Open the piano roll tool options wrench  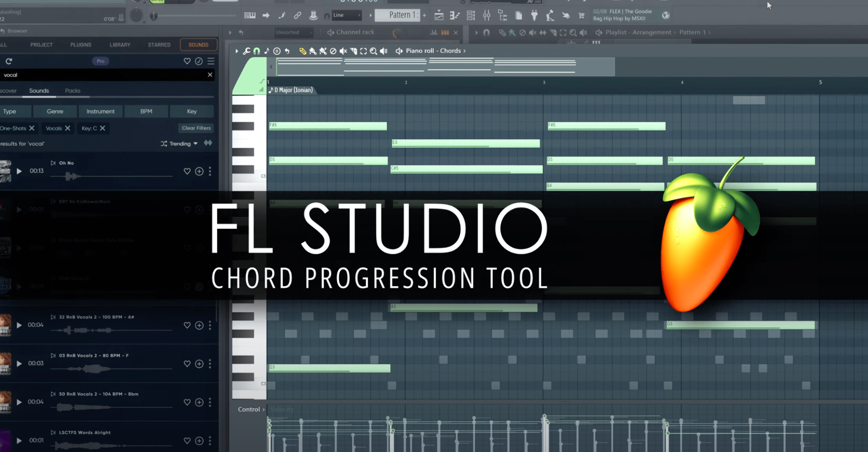[246, 51]
